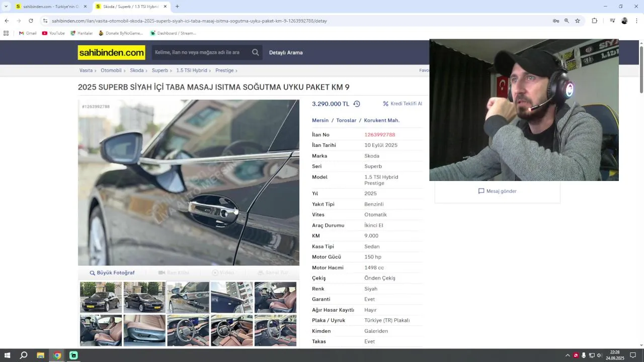
Task: Select the tan seat close-up thumbnail
Action: pos(144,330)
